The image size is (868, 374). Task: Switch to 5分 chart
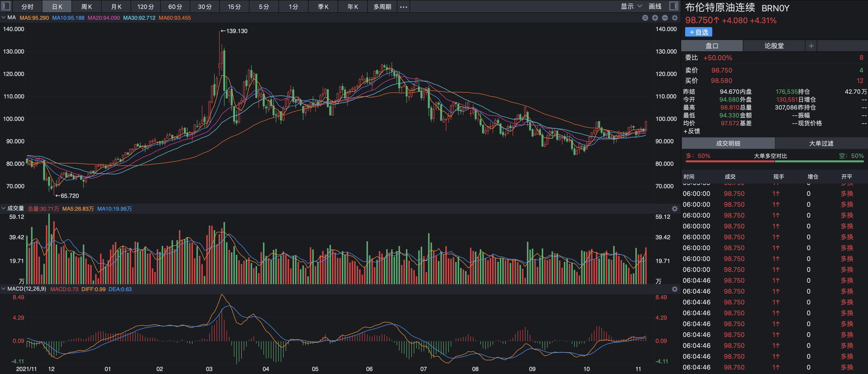tap(264, 7)
